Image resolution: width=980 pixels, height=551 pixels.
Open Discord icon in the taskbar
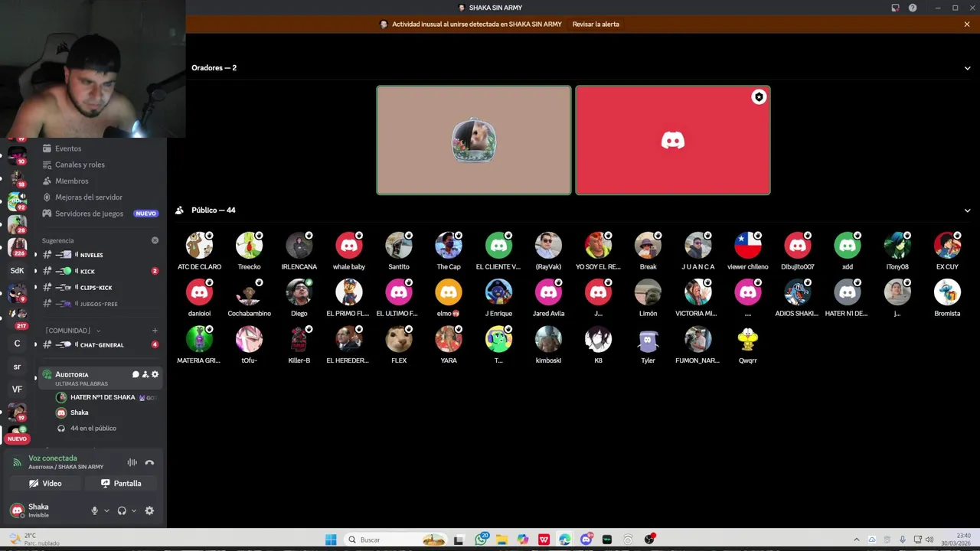[586, 540]
